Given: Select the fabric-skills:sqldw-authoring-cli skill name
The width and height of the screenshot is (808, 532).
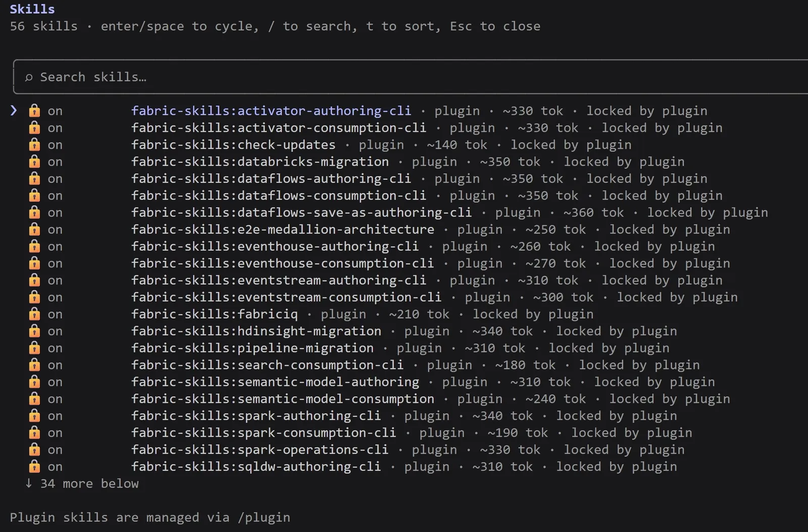Looking at the screenshot, I should (256, 467).
